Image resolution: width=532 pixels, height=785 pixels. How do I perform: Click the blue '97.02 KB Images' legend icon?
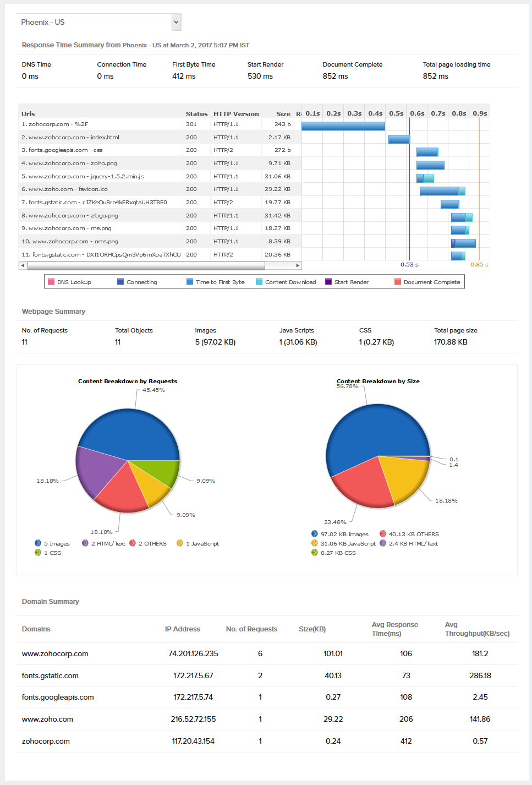[315, 534]
